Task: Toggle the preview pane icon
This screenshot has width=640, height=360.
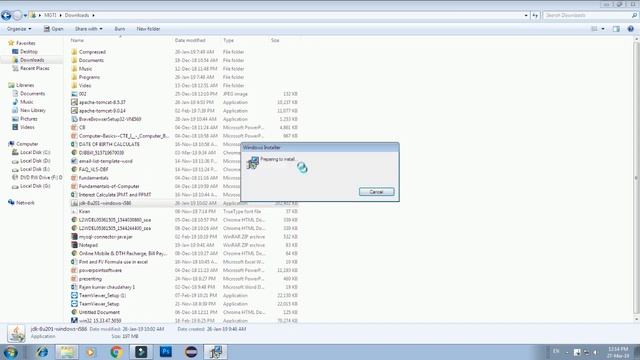Action: click(616, 29)
